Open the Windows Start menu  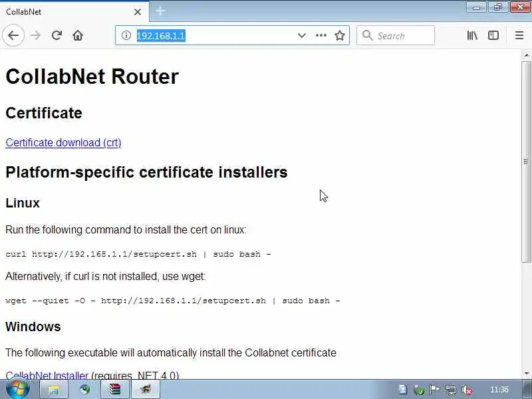tap(18, 389)
